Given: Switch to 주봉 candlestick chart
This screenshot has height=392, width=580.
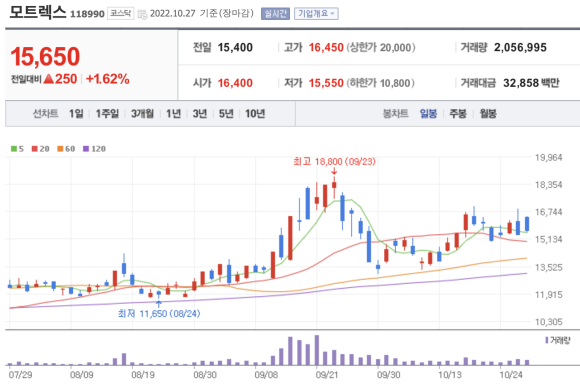Looking at the screenshot, I should [458, 114].
